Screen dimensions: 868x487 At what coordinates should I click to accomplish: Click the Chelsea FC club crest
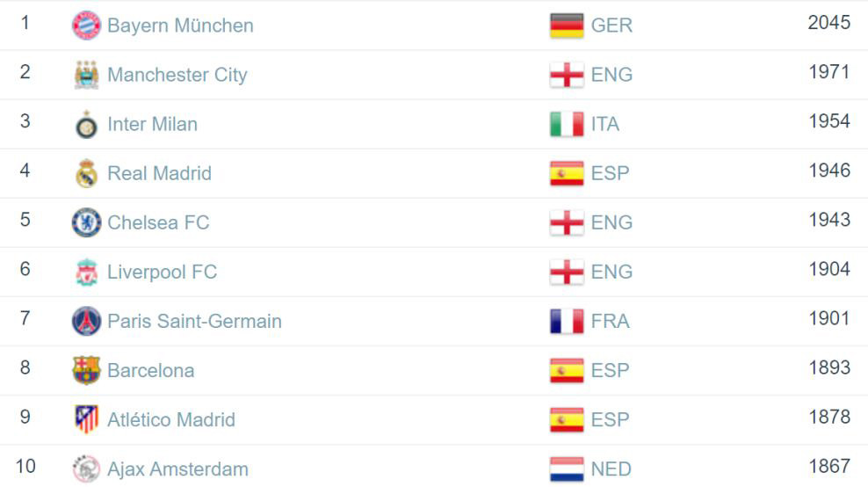tap(86, 222)
